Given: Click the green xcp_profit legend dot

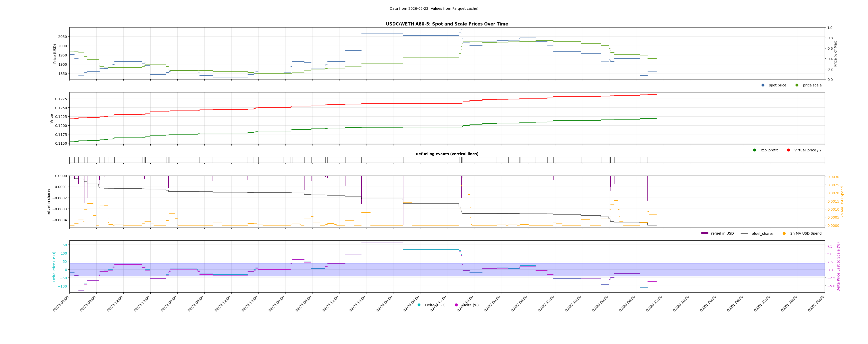Looking at the screenshot, I should pos(755,150).
